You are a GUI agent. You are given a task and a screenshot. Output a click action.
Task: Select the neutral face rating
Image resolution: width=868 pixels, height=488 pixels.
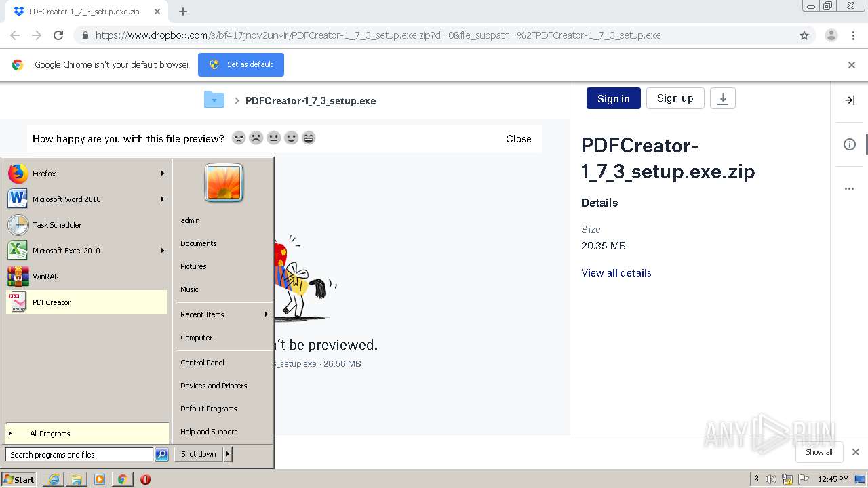pos(274,138)
